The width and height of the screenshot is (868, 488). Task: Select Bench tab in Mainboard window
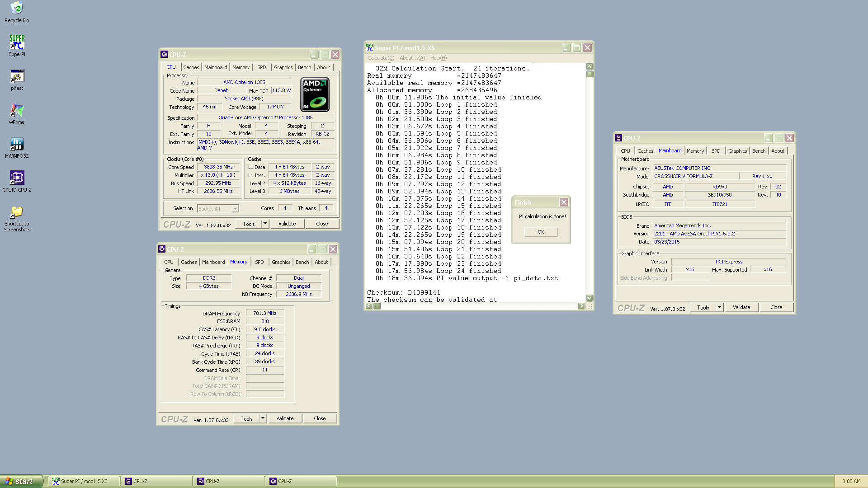pyautogui.click(x=759, y=151)
